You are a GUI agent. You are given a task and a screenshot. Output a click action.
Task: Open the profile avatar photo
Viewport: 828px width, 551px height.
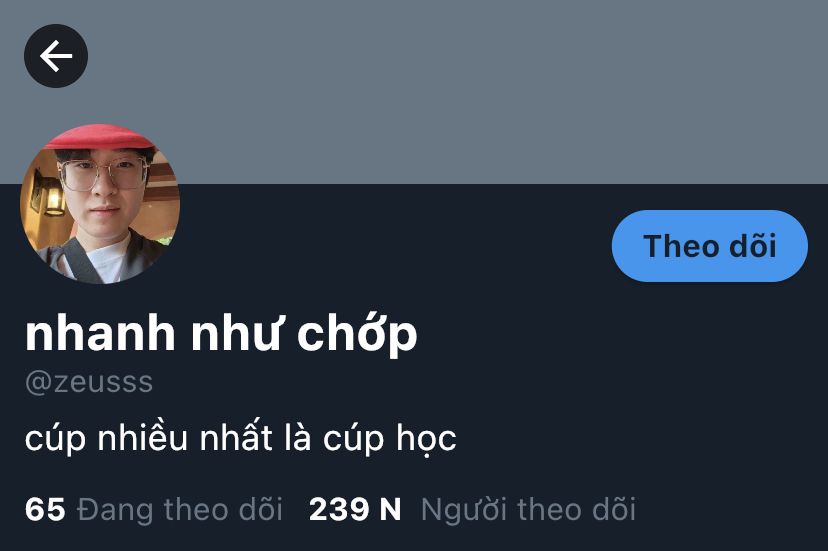(x=100, y=204)
